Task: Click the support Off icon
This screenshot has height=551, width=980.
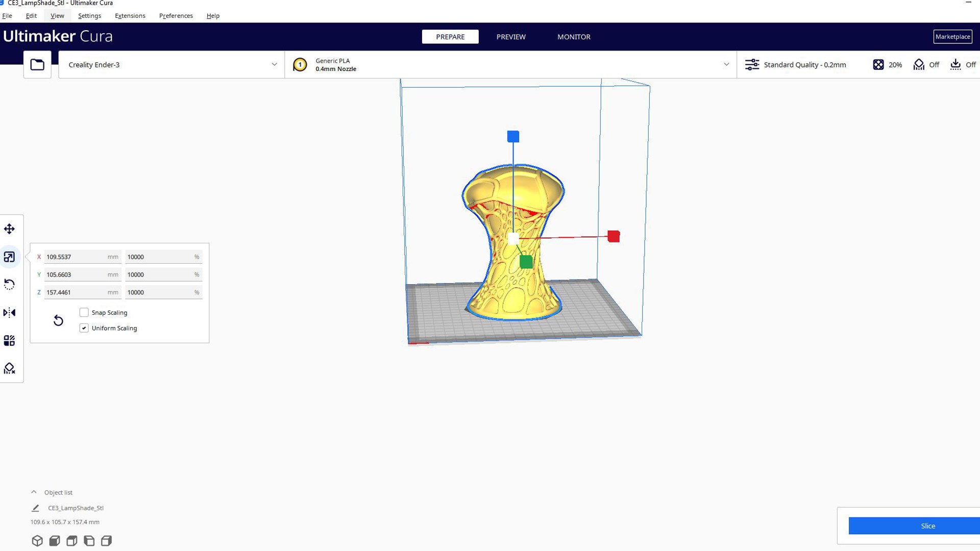Action: 919,65
